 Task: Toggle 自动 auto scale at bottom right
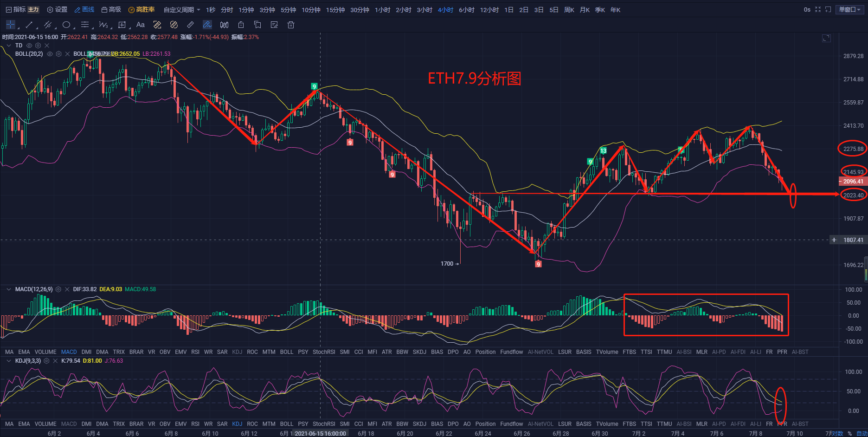click(x=862, y=433)
